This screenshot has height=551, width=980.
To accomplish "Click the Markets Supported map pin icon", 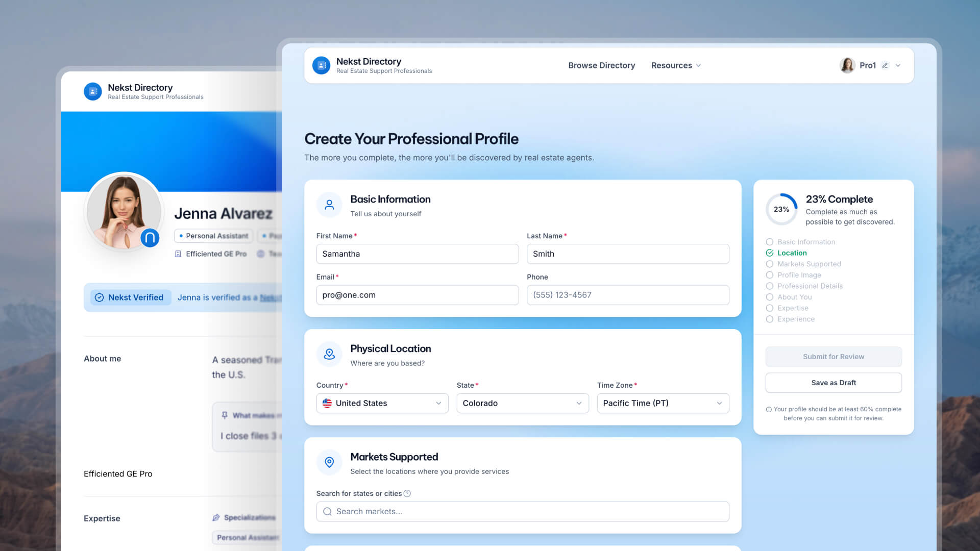I will point(329,462).
